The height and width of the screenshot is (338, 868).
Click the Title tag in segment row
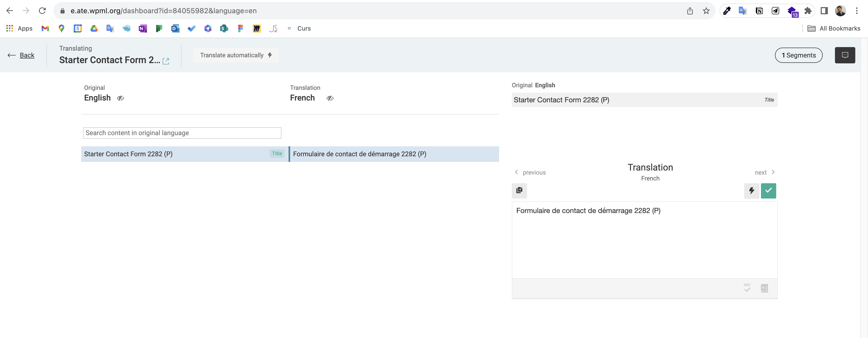[277, 154]
